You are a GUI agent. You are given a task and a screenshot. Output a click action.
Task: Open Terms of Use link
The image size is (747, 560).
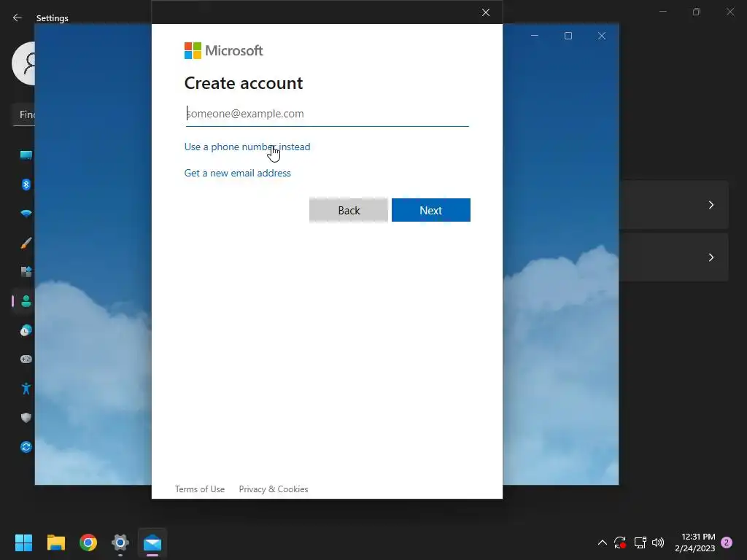[200, 489]
